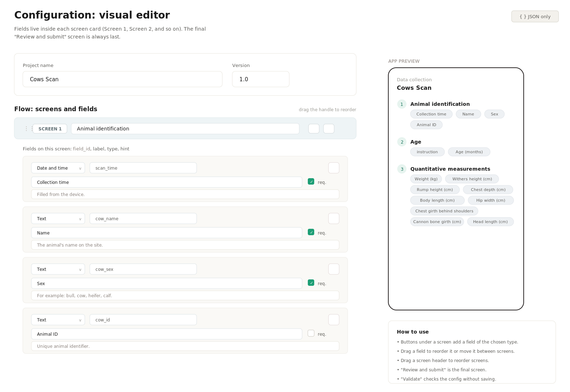Click the cow_sex field id input
Screen dimensions: 570x392
(x=143, y=269)
